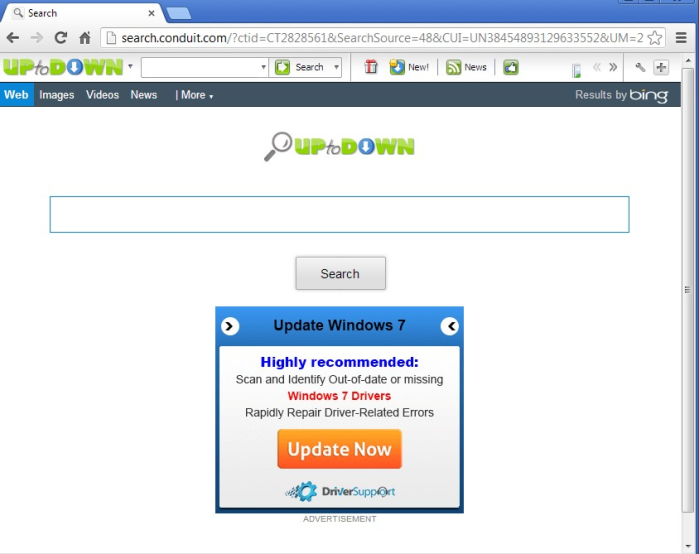Click the small mobile device toolbar icon
This screenshot has width=699, height=554.
pyautogui.click(x=576, y=70)
